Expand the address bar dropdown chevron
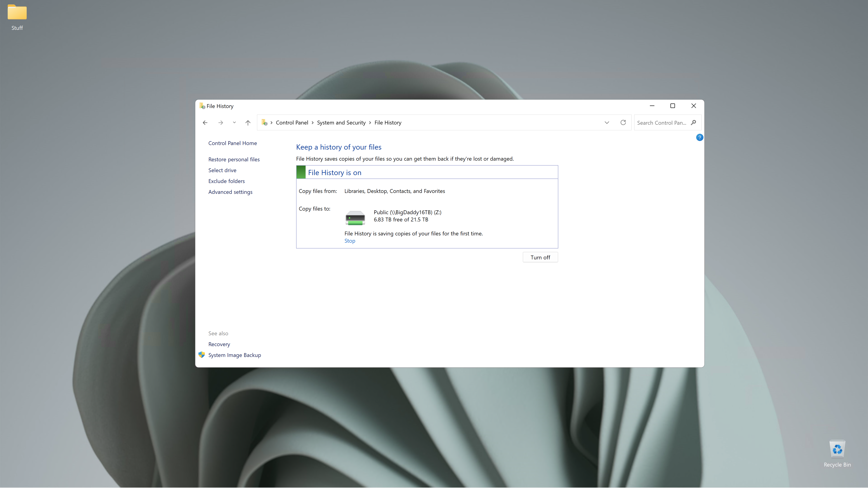 coord(606,122)
